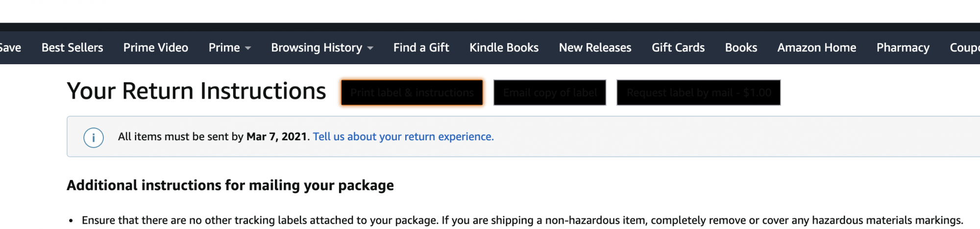This screenshot has height=229, width=980.
Task: Click the Books navigation item
Action: point(741,48)
